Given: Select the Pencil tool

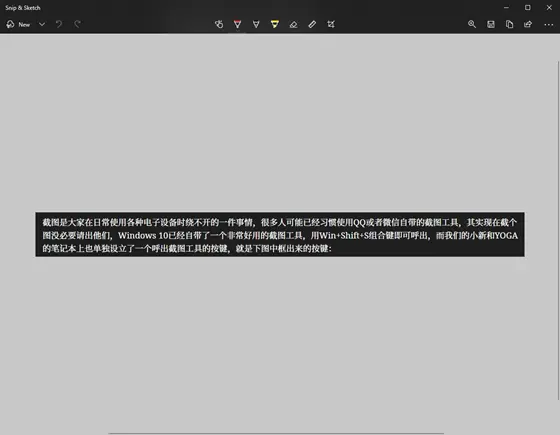Looking at the screenshot, I should pyautogui.click(x=256, y=24).
